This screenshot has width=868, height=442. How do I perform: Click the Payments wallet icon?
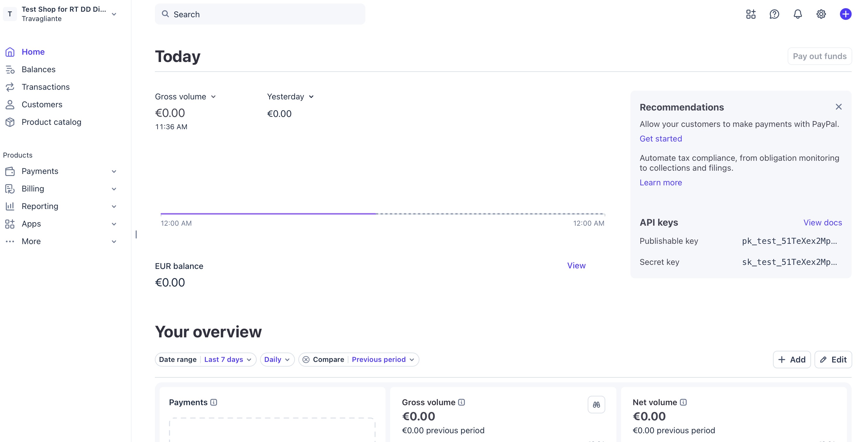tap(10, 171)
